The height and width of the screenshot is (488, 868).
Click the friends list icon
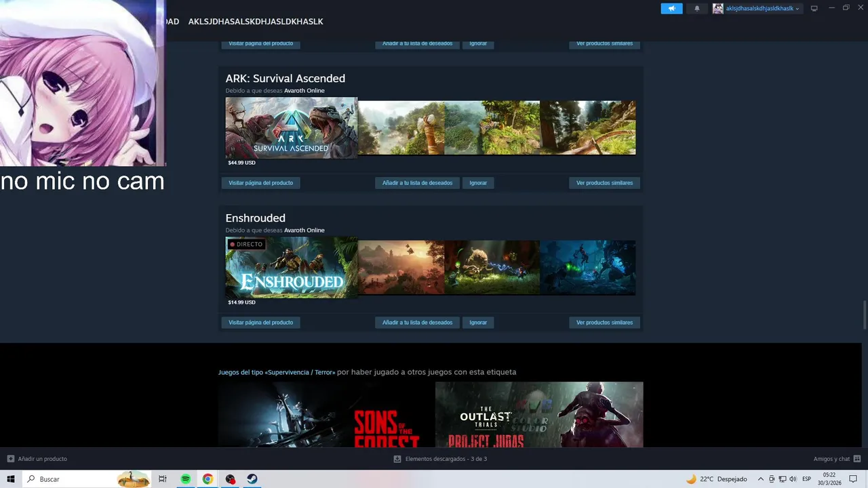[x=857, y=459]
